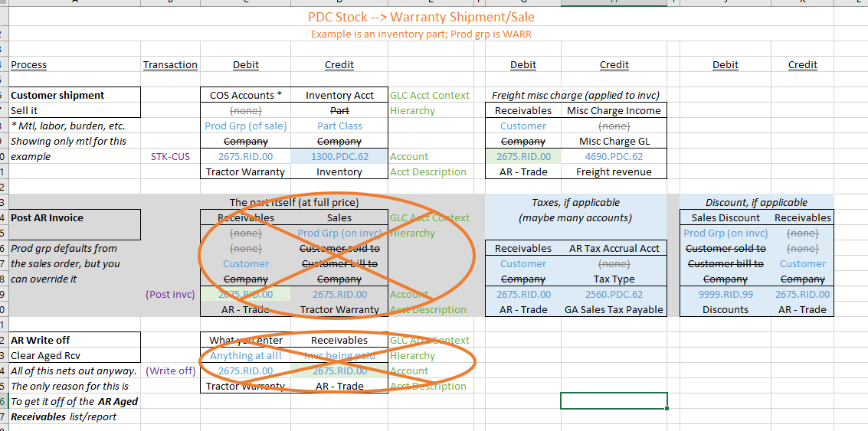The image size is (868, 431).
Task: Click the 'Sales Discount' header cell
Action: click(x=726, y=218)
